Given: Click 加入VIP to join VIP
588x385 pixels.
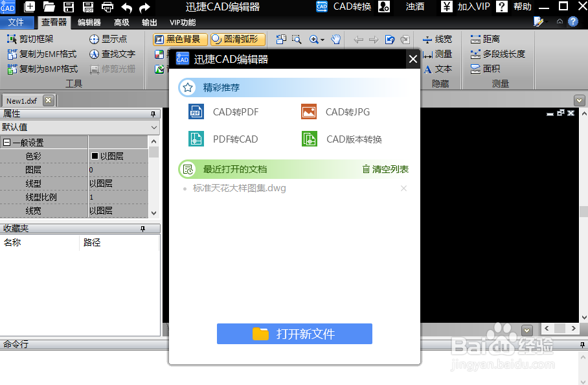Looking at the screenshot, I should pyautogui.click(x=466, y=6).
